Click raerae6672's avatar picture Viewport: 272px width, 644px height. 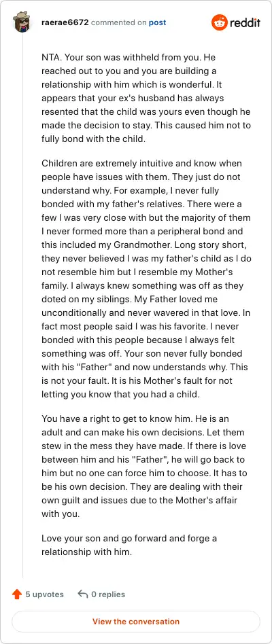[x=22, y=22]
